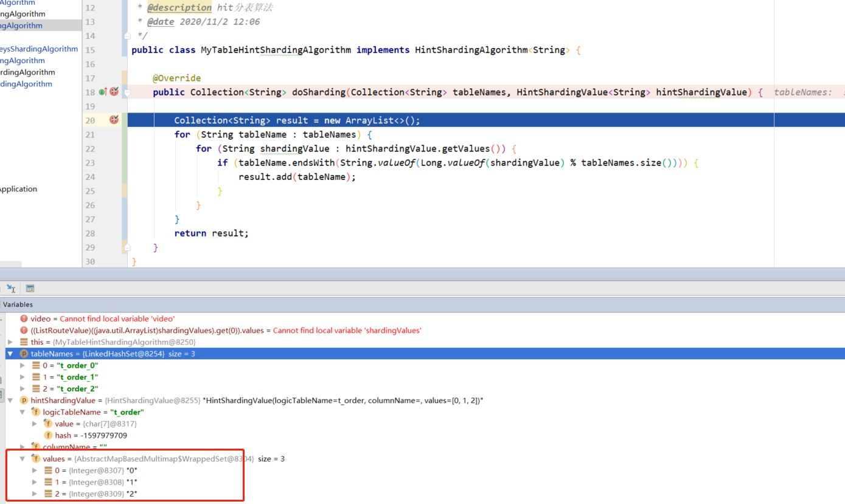
Task: Click the parameter icon beside hintShardingValue
Action: [24, 401]
